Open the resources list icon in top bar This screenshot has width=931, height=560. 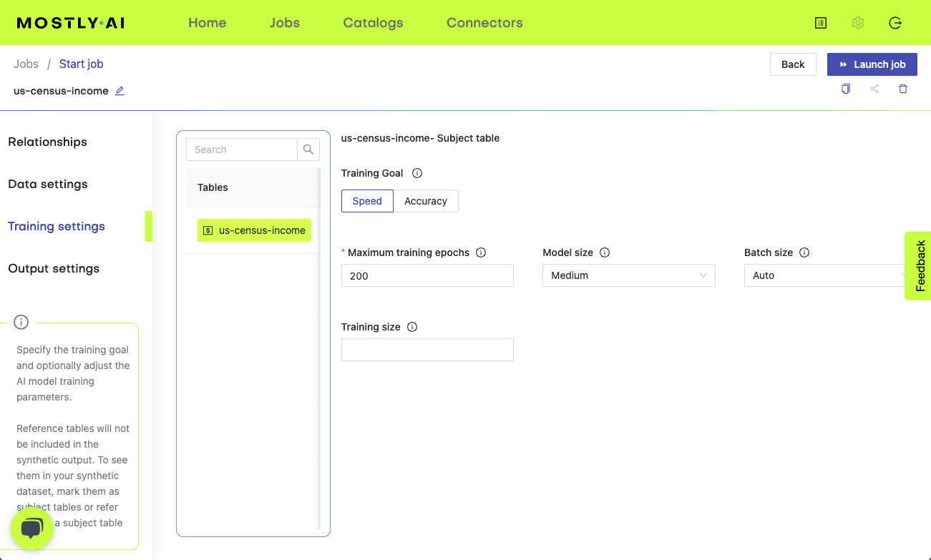[x=820, y=22]
